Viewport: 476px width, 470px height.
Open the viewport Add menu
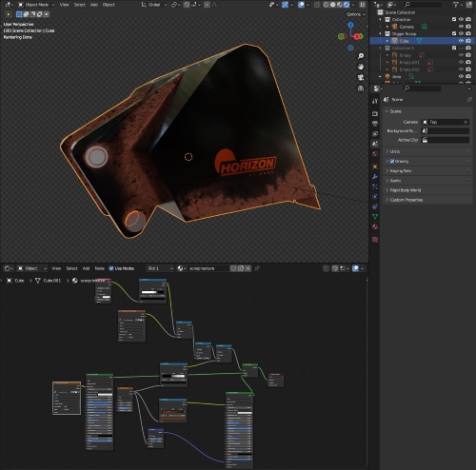(x=94, y=5)
